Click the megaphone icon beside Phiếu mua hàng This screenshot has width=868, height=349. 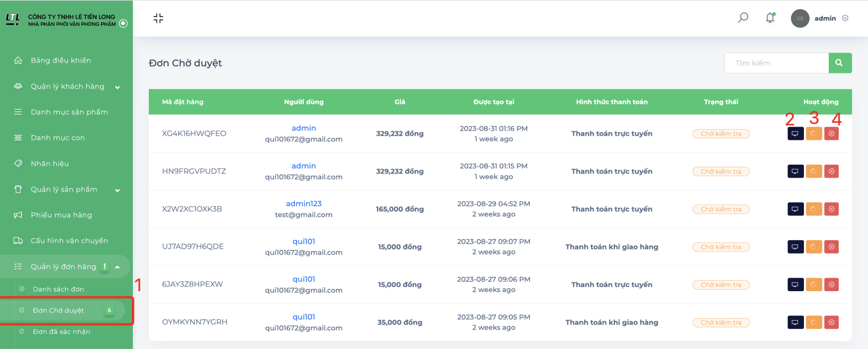pyautogui.click(x=18, y=215)
